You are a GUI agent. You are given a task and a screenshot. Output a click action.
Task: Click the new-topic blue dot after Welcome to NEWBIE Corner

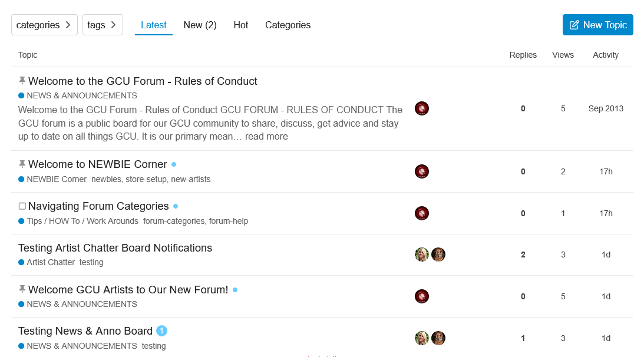pyautogui.click(x=174, y=164)
